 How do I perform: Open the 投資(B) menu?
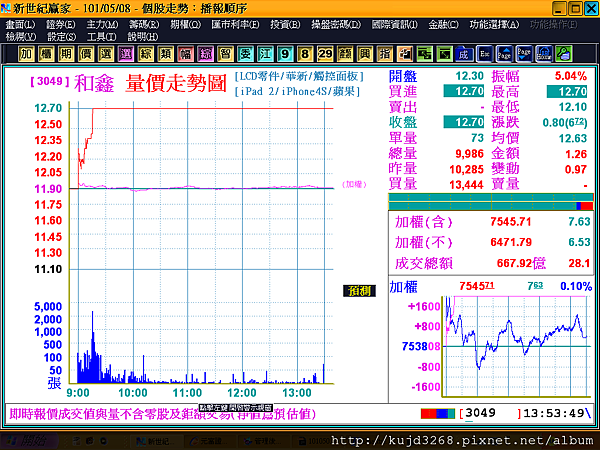[285, 25]
